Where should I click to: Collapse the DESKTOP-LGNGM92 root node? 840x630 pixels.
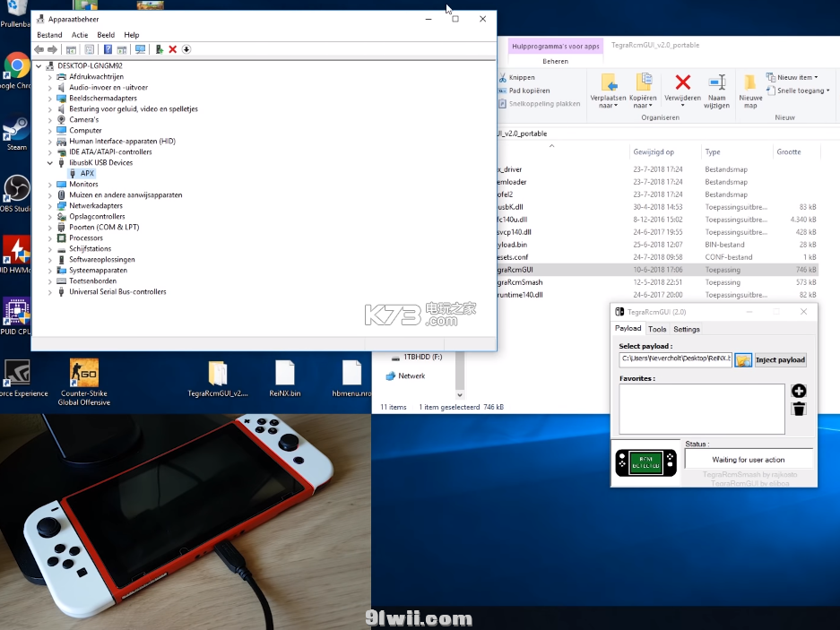point(39,66)
